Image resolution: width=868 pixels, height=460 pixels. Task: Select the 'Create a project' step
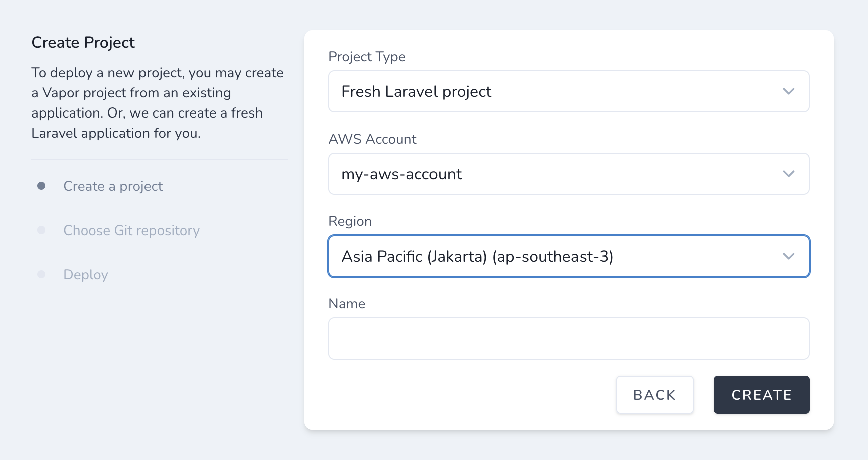point(113,186)
